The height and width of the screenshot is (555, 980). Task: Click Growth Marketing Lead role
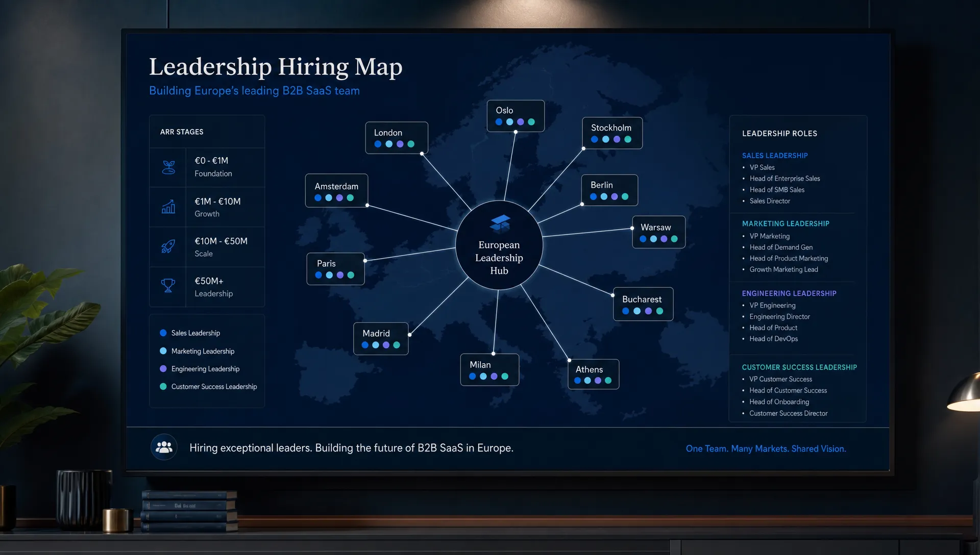[x=783, y=269]
